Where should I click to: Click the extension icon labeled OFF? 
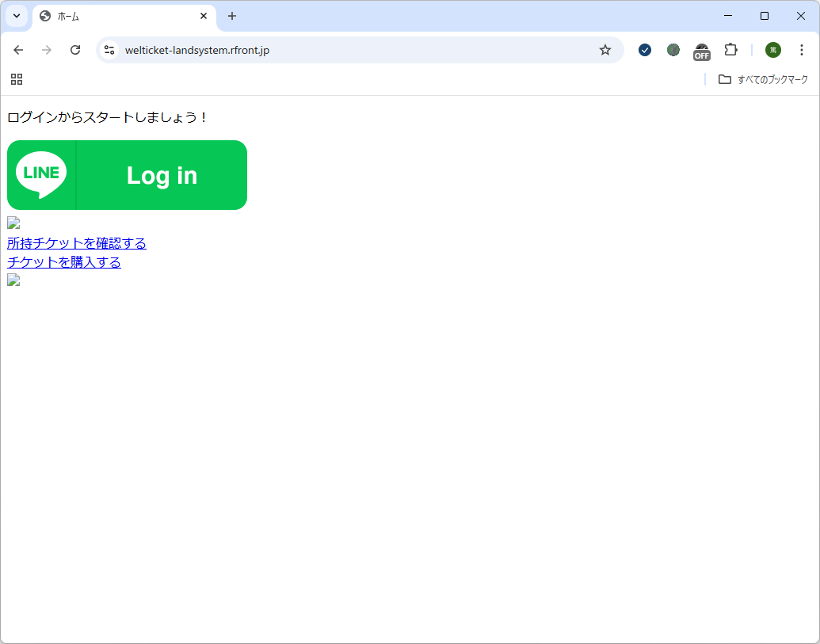tap(702, 51)
